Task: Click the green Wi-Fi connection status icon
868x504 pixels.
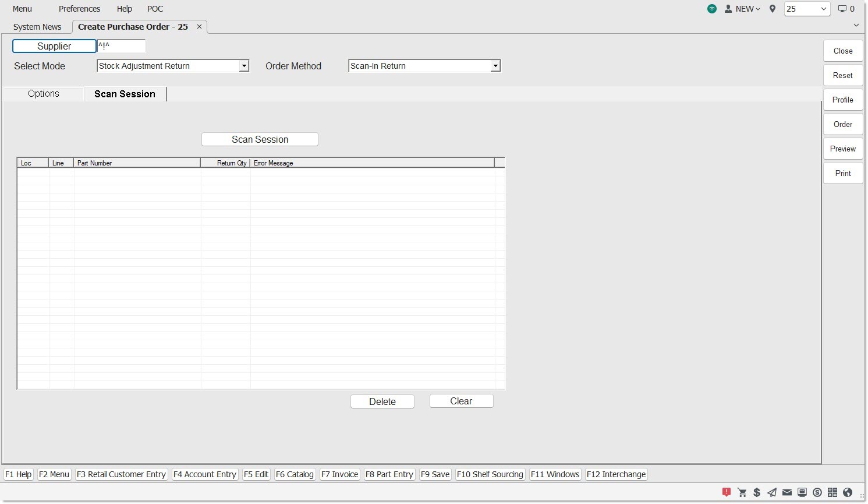Action: point(712,9)
